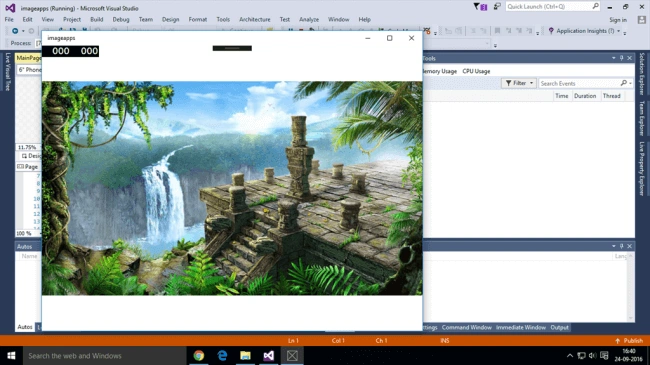
Task: Click the comment out lines toolbar icon
Action: (473, 31)
